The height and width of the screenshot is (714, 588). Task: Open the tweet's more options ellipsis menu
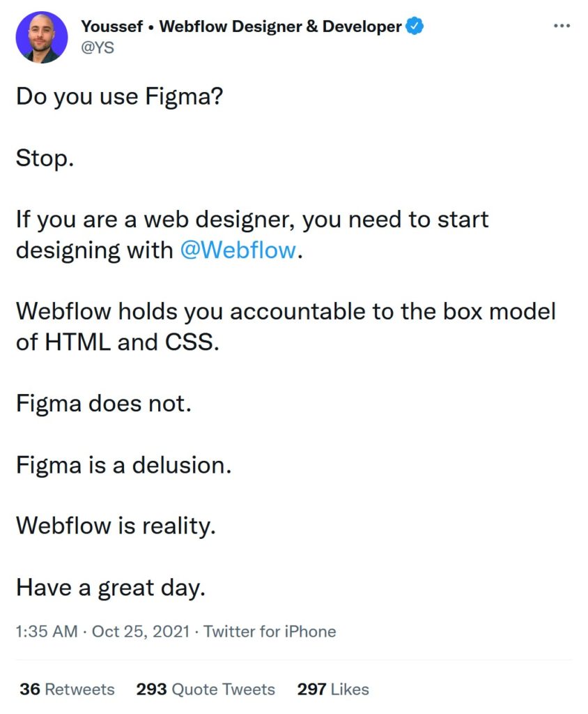(x=562, y=26)
